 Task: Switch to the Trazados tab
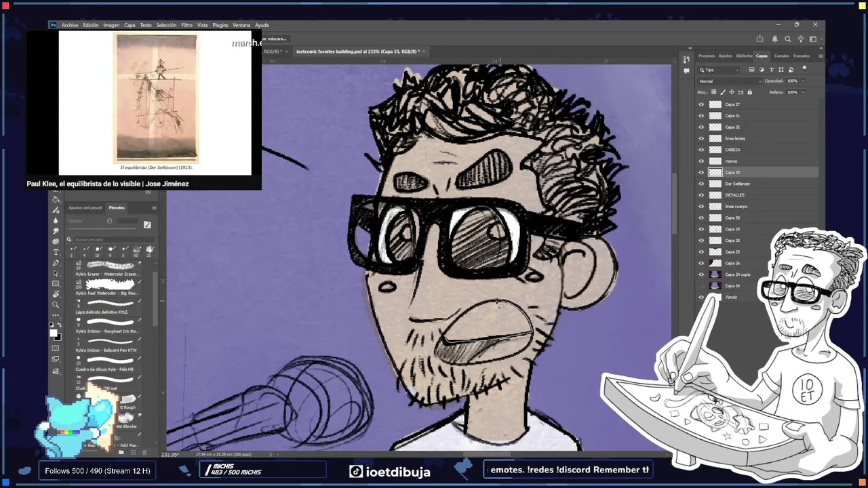point(802,56)
